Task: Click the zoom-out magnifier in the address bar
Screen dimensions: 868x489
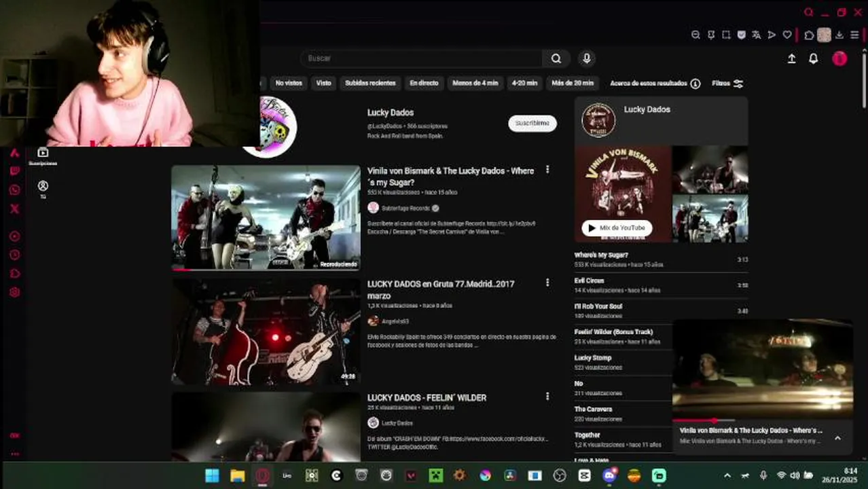Action: tap(695, 35)
